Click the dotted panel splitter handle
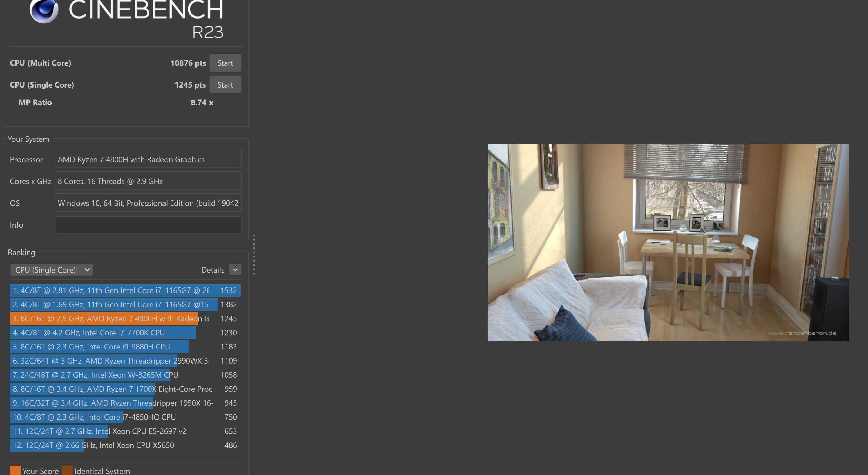Image resolution: width=868 pixels, height=475 pixels. click(x=254, y=254)
